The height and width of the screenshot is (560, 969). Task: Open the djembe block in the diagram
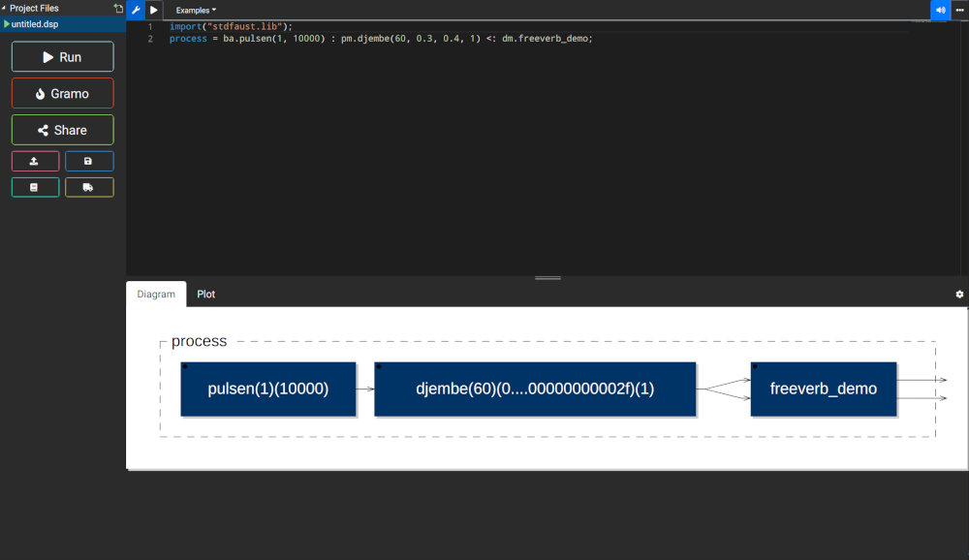(535, 389)
